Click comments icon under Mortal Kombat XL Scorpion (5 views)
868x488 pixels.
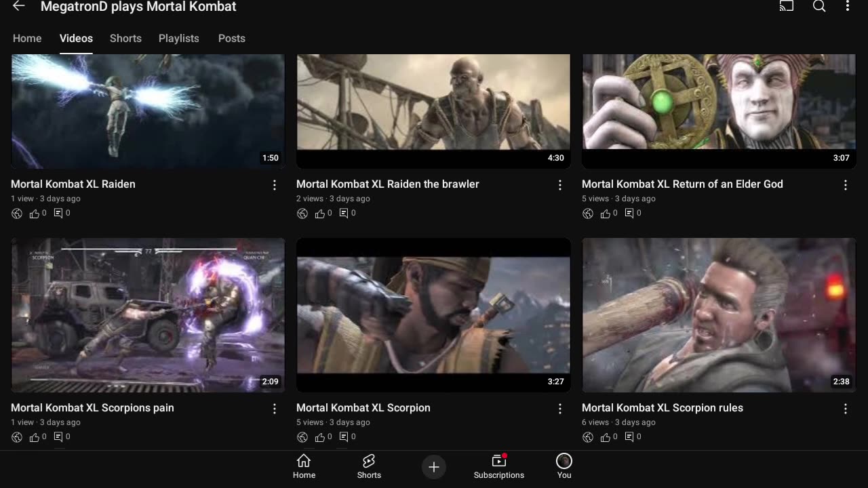click(344, 437)
